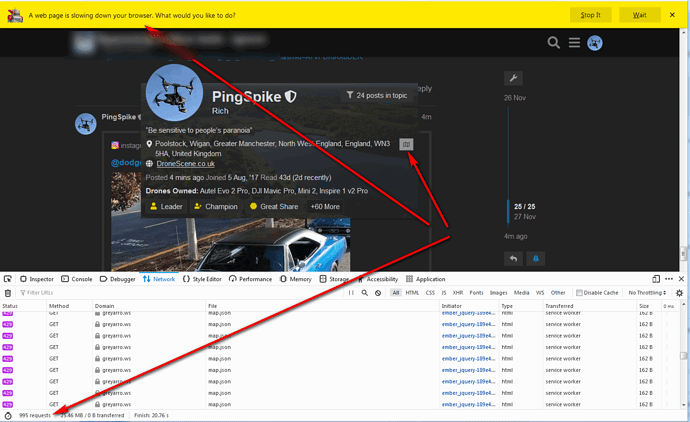Image resolution: width=690 pixels, height=422 pixels.
Task: Click the map icon beside the location
Action: 406,144
